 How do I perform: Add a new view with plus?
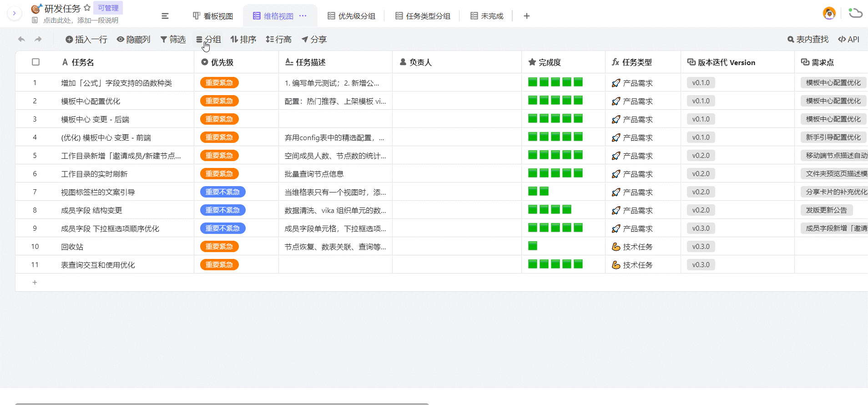click(527, 16)
